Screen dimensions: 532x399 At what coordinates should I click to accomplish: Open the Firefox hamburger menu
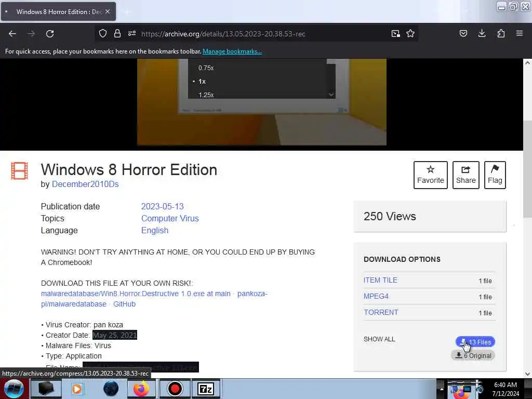pos(520,34)
